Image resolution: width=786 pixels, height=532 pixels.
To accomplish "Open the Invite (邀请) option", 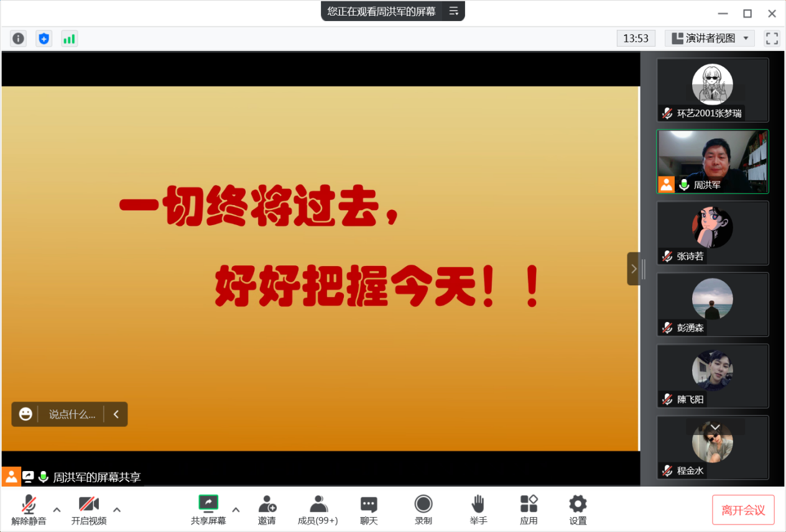I will coord(267,510).
